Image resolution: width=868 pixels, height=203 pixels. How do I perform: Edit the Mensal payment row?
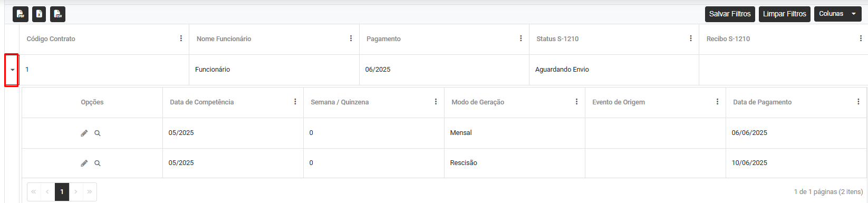pyautogui.click(x=84, y=133)
